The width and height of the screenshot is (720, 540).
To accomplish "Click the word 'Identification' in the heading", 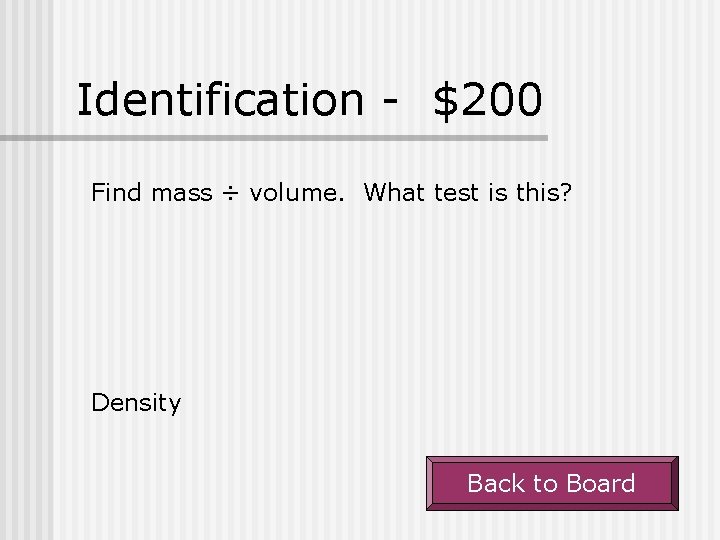I will click(221, 99).
